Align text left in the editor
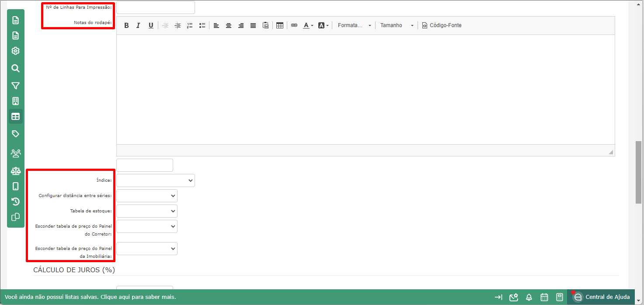Viewport: 644px width, 305px height. click(x=216, y=25)
